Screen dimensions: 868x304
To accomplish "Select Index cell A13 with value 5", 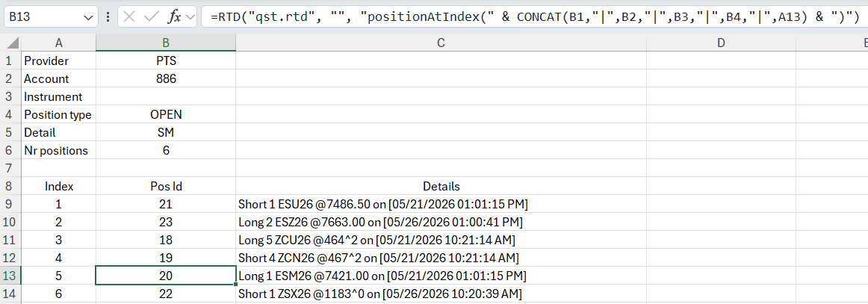I will coord(59,276).
